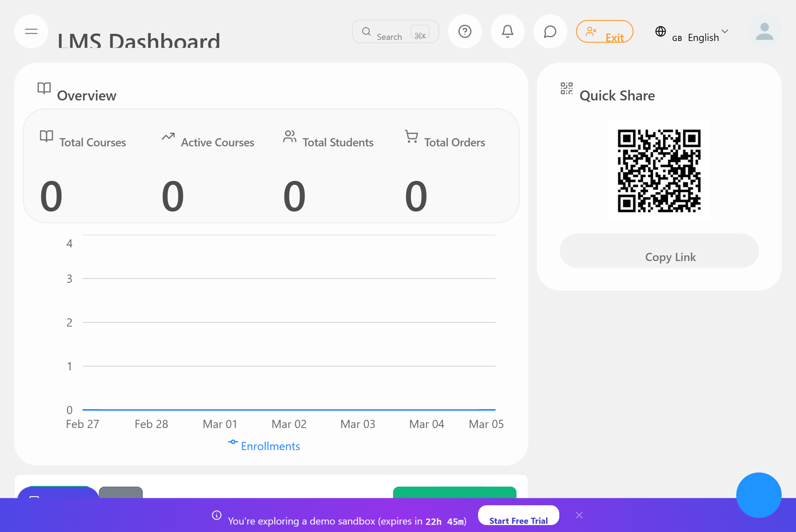Click the Active Courses trend icon
The height and width of the screenshot is (532, 796).
pos(168,136)
